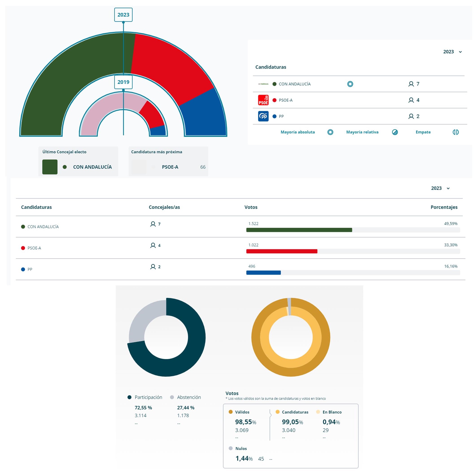Click the Mayoría relativa legend icon
The height and width of the screenshot is (471, 476).
pyautogui.click(x=395, y=132)
